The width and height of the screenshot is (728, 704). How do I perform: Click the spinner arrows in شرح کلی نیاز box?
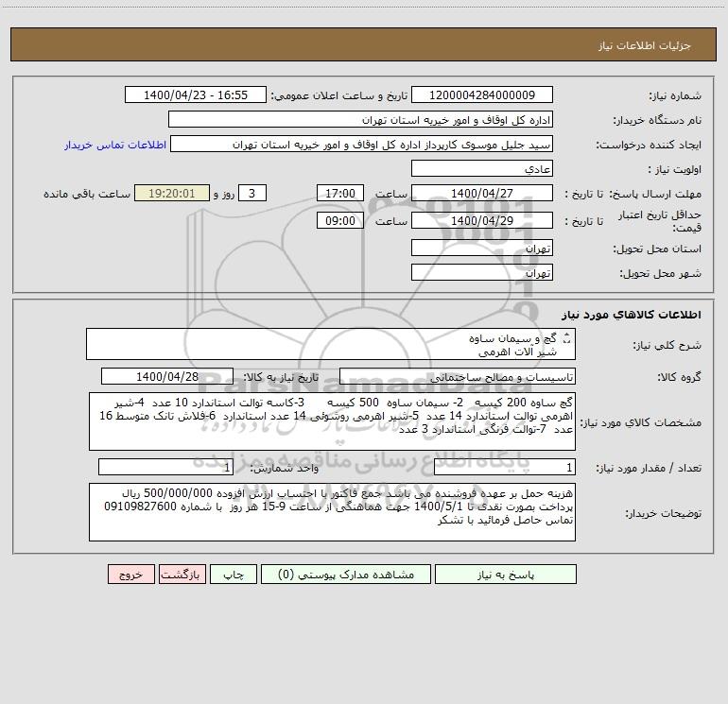(566, 338)
